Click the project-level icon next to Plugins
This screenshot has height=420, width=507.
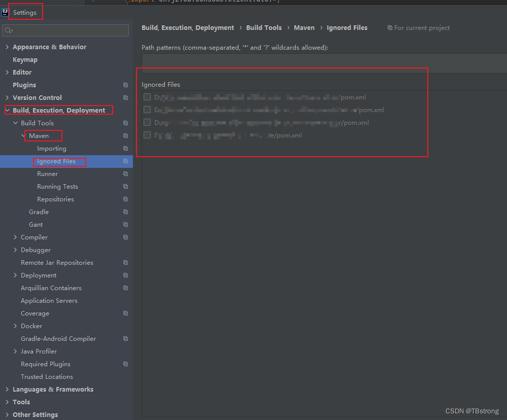125,85
